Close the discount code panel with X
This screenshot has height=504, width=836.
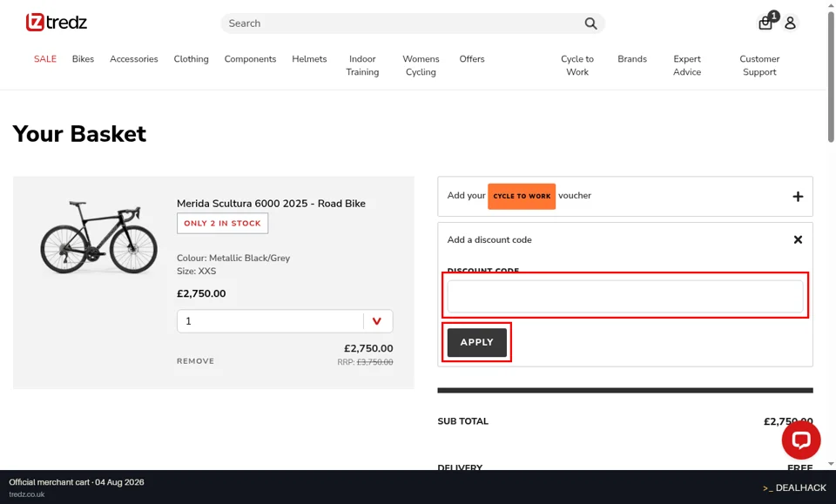pos(798,239)
